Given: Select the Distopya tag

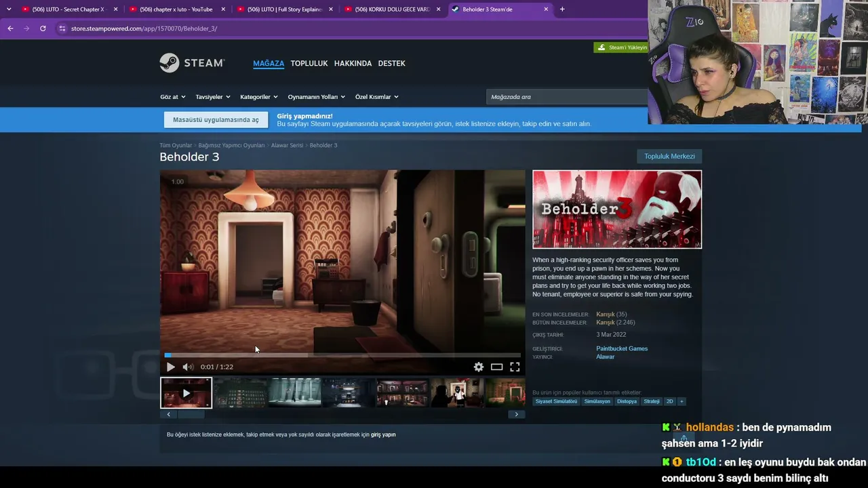Looking at the screenshot, I should [627, 401].
